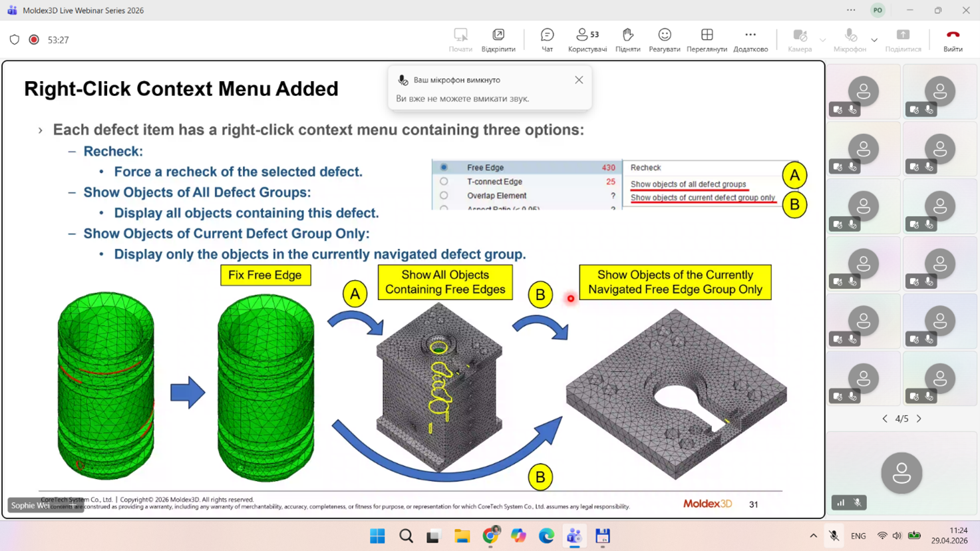The image size is (980, 551).
Task: Click the Поділитися share button
Action: tap(903, 40)
